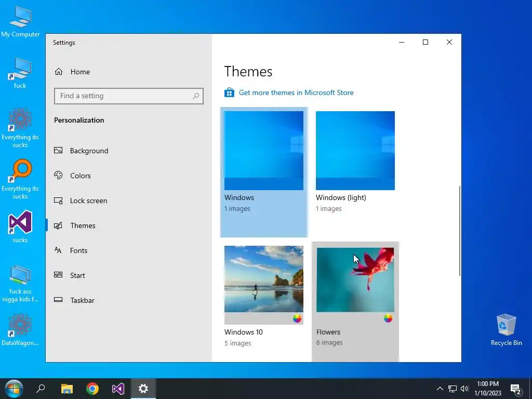Click the Home house icon in Settings
This screenshot has height=399, width=532.
[x=59, y=72]
